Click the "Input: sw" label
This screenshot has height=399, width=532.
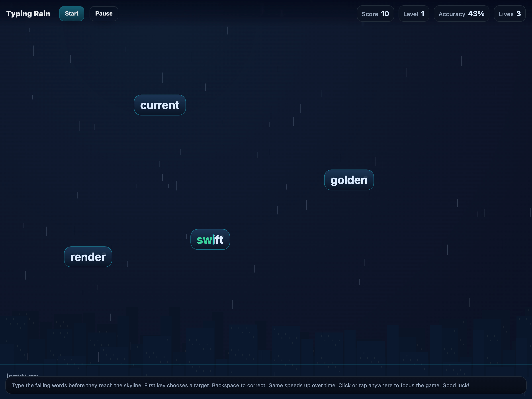click(x=22, y=375)
